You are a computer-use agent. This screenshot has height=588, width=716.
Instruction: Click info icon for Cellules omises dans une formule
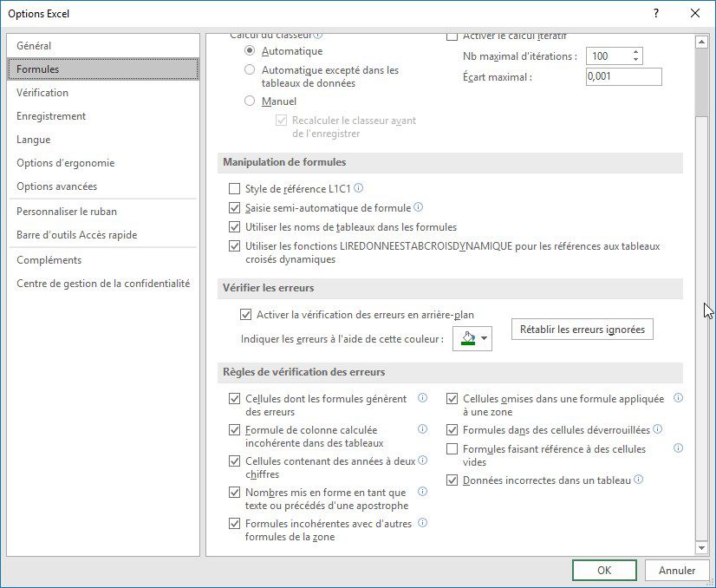click(680, 397)
